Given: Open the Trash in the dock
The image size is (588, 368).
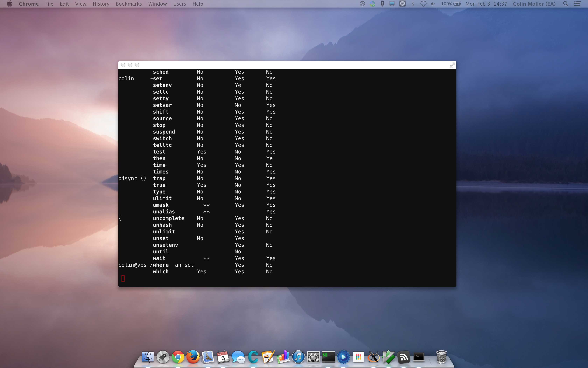Looking at the screenshot, I should point(442,357).
